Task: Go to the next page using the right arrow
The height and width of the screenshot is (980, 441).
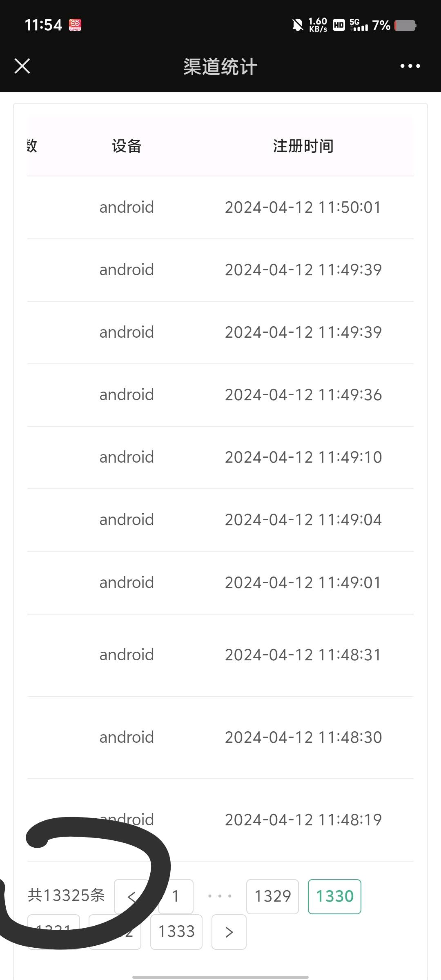Action: coord(229,932)
